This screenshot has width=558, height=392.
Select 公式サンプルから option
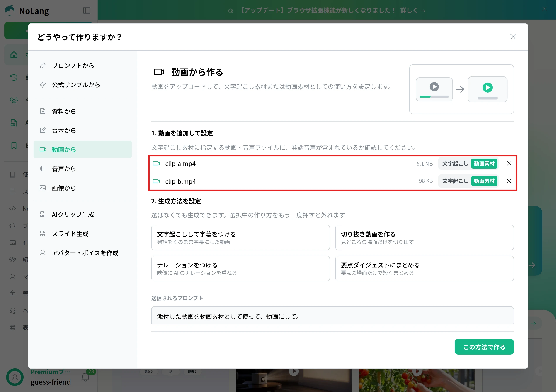(x=83, y=85)
